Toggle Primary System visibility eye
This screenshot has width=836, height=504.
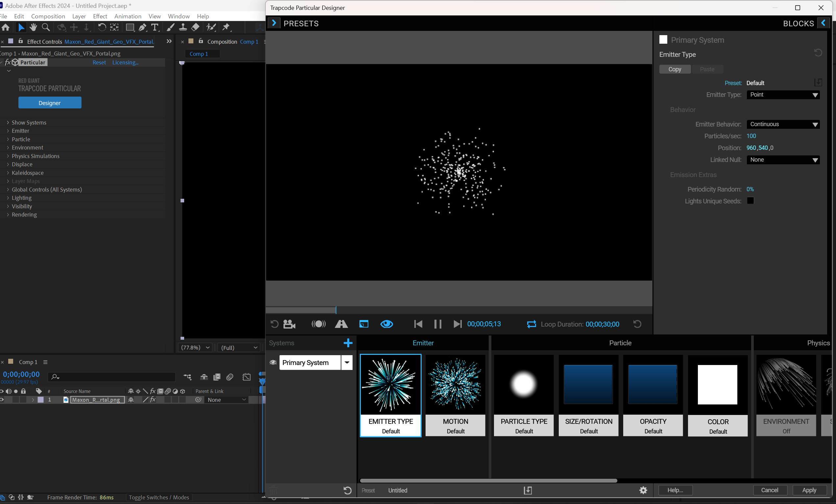[x=273, y=362]
